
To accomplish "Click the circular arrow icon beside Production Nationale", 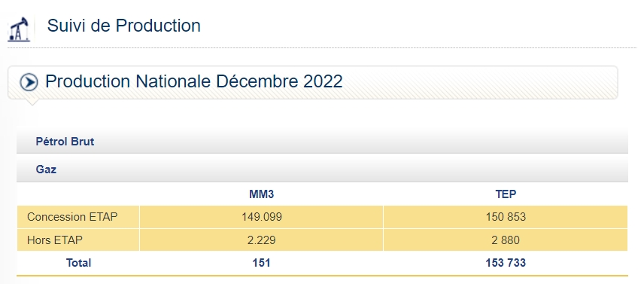I will (x=29, y=82).
